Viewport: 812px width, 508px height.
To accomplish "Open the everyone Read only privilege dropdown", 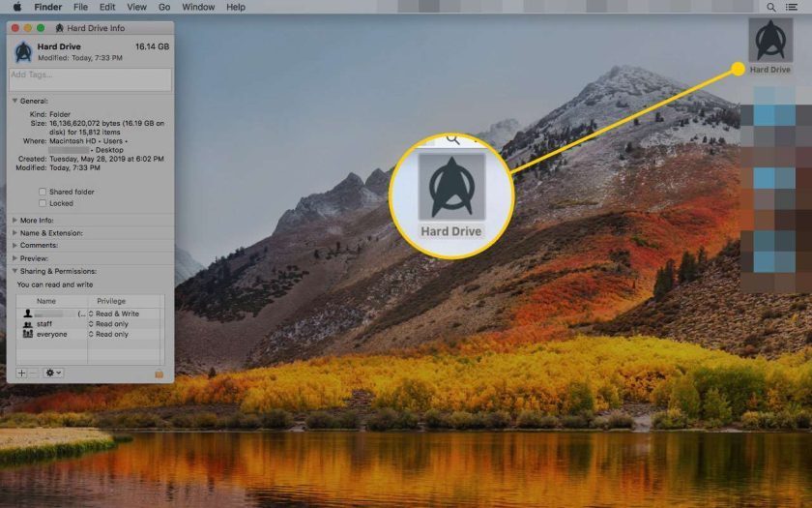I will [108, 335].
